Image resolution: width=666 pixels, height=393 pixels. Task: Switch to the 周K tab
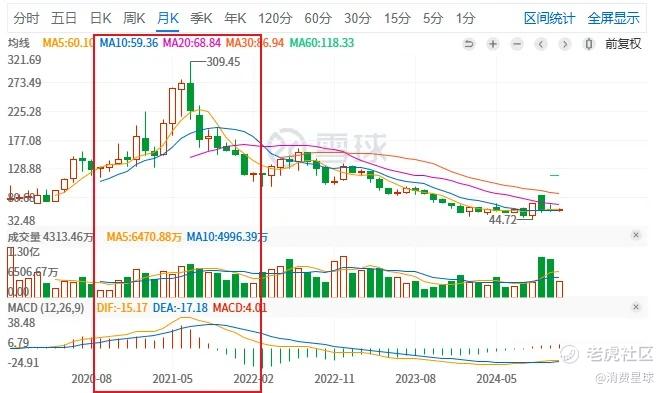pyautogui.click(x=134, y=18)
